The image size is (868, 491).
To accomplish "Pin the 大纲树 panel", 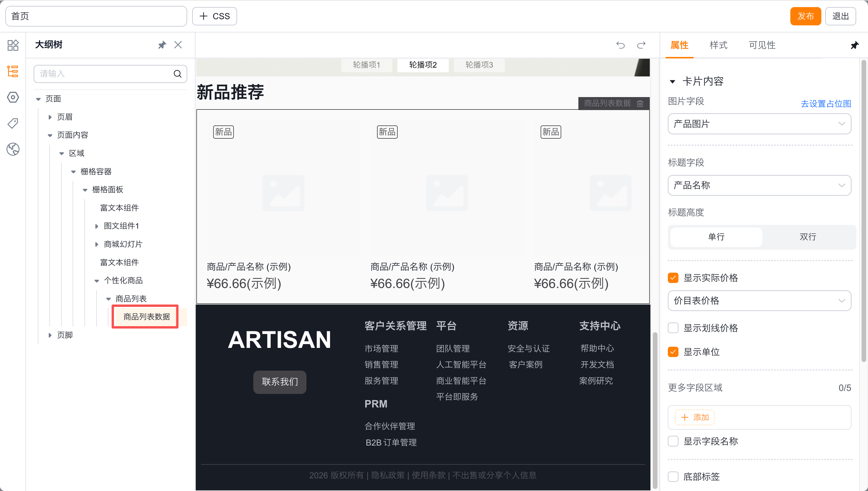I will [x=162, y=45].
